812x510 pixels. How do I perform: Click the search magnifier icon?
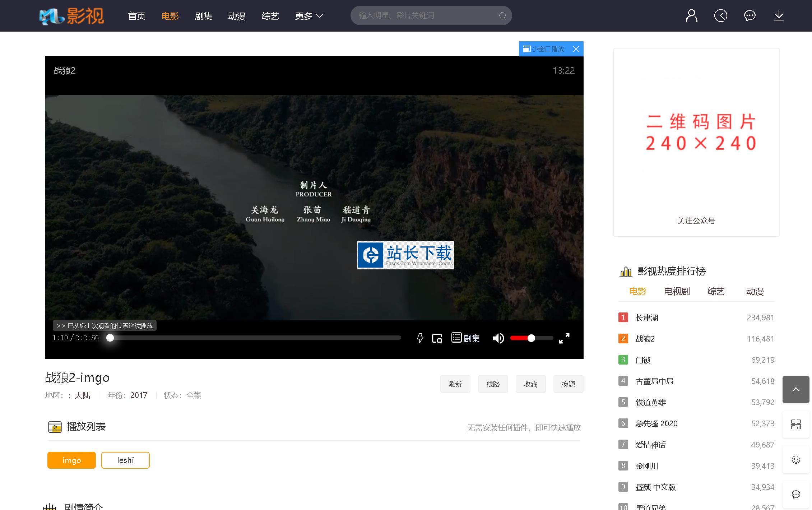pyautogui.click(x=502, y=16)
